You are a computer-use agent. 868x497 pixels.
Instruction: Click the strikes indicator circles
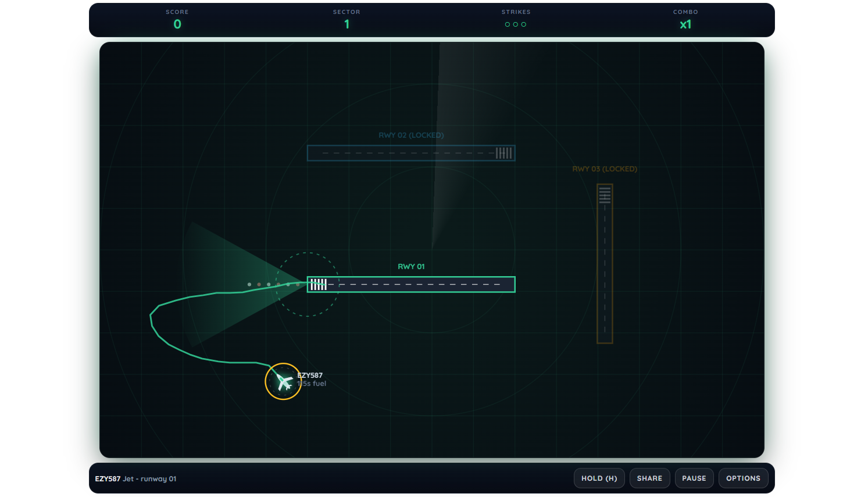click(516, 24)
